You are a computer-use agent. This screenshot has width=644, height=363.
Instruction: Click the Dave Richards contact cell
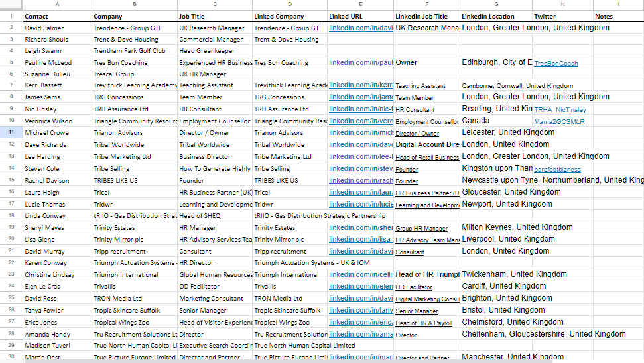tap(57, 145)
